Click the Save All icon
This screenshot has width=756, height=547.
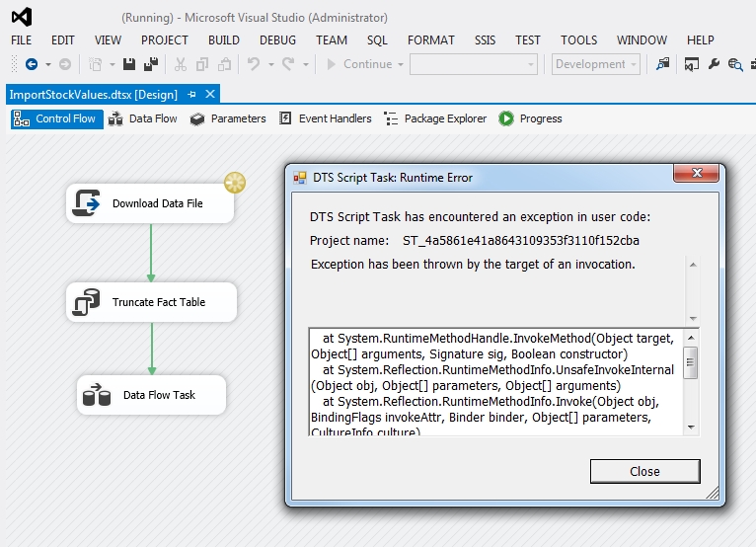(x=150, y=64)
